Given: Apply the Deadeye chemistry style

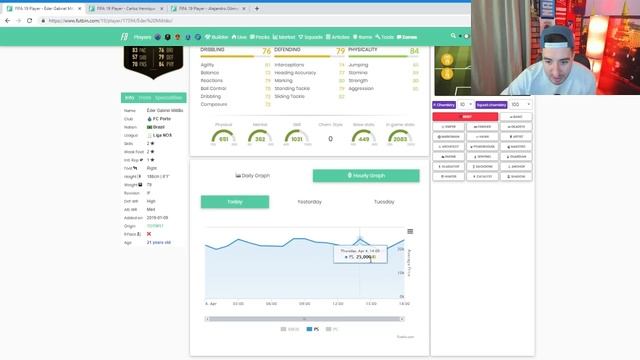Looking at the screenshot, I should tap(516, 127).
